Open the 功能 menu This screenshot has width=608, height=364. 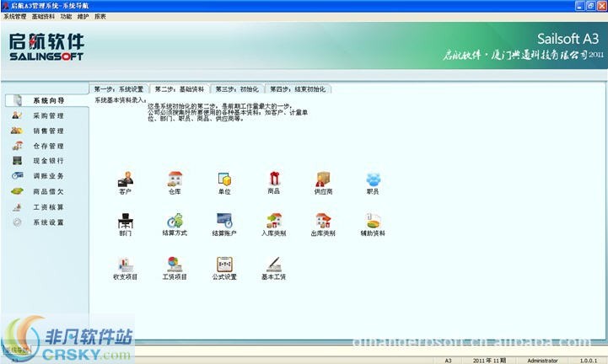click(66, 17)
